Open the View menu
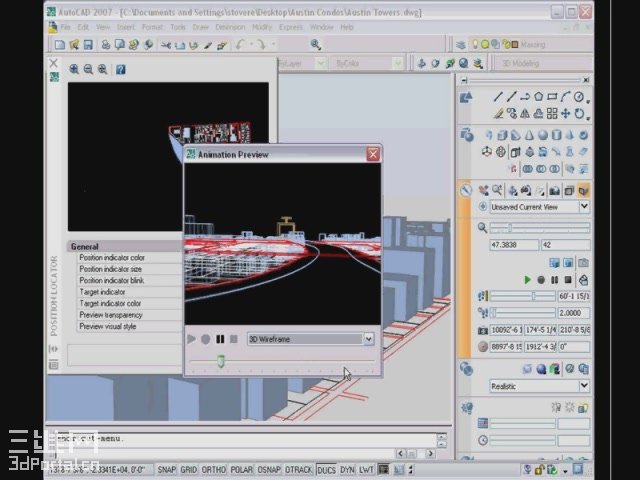The height and width of the screenshot is (480, 640). [x=103, y=27]
